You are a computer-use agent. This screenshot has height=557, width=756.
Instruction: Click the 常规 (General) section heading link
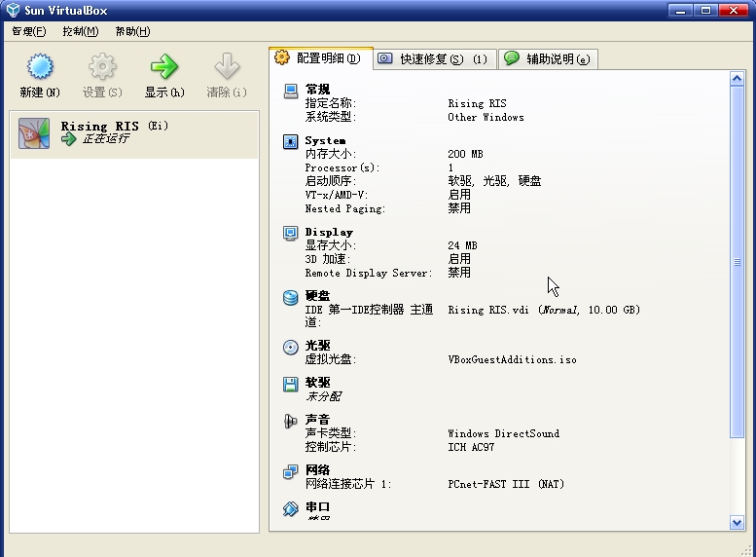(317, 90)
